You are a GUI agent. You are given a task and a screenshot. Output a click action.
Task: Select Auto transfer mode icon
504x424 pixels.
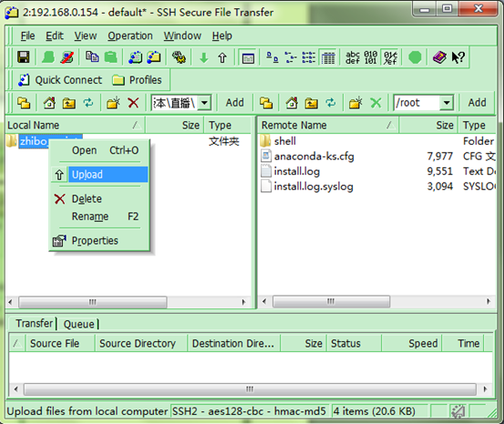click(390, 57)
